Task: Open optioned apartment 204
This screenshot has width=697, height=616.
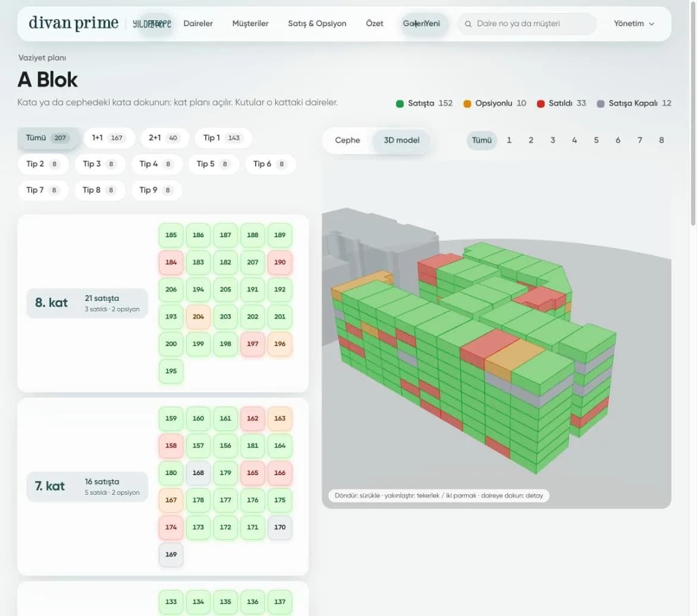Action: pos(198,316)
